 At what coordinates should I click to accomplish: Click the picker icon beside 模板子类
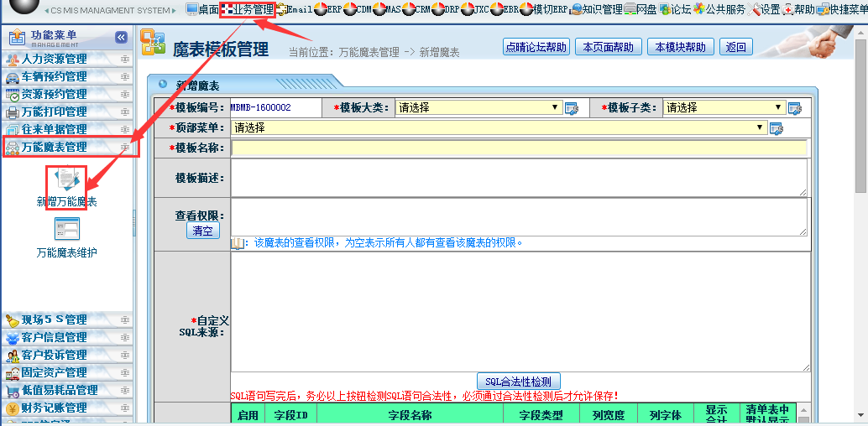click(x=794, y=108)
